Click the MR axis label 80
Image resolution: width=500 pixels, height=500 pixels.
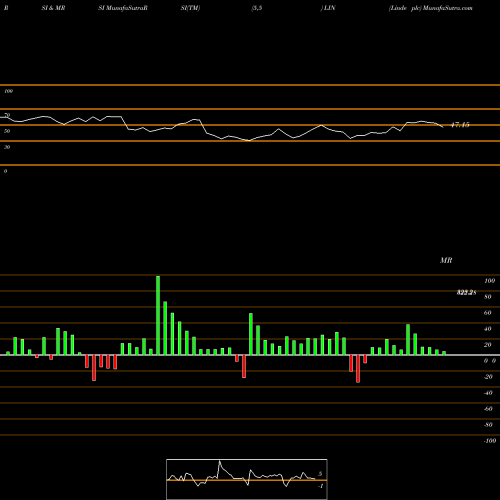(488, 297)
